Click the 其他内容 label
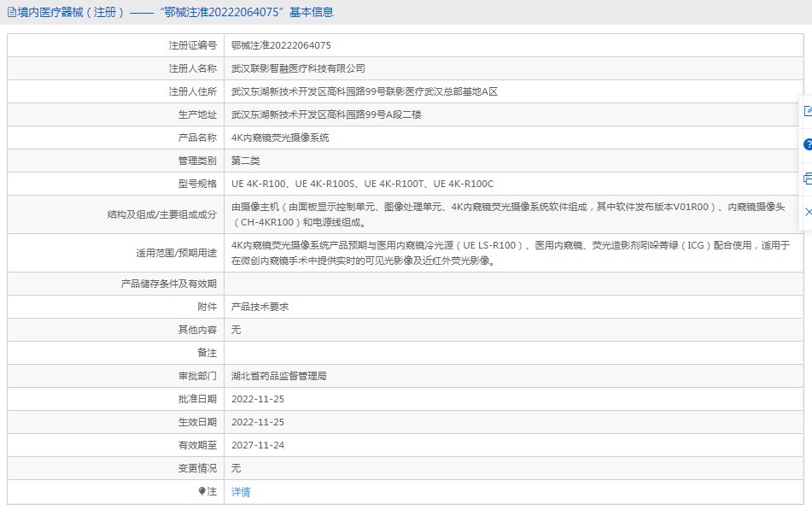The width and height of the screenshot is (812, 510). pos(197,330)
